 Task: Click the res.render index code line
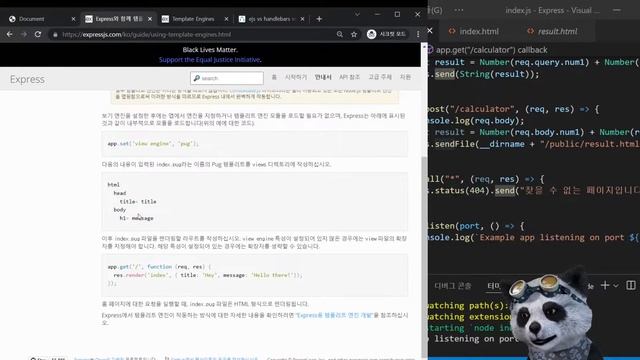208,275
